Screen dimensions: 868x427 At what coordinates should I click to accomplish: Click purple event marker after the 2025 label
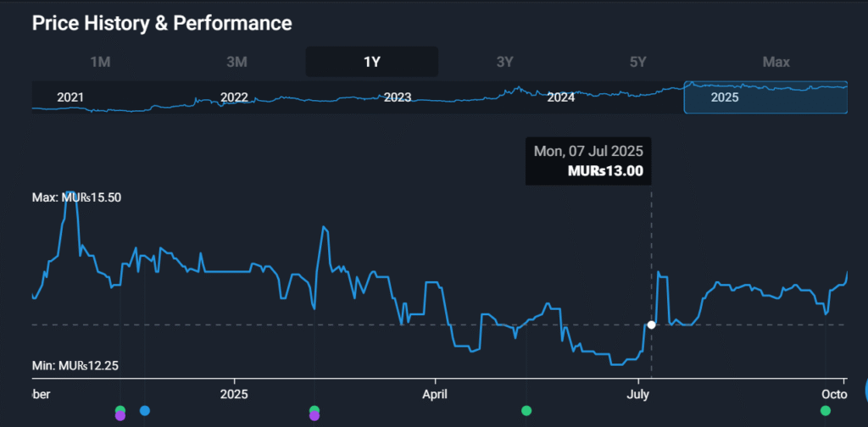point(314,416)
